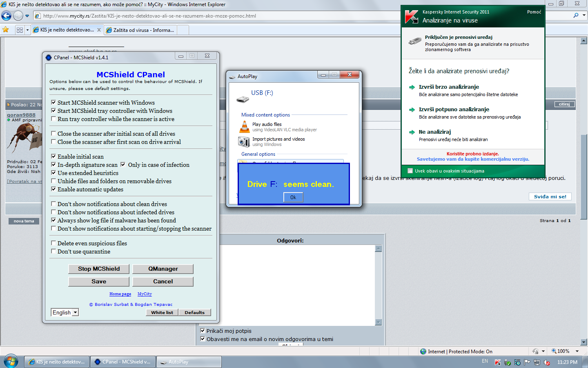Click the EN language indicator in the taskbar
This screenshot has height=368, width=588.
485,361
